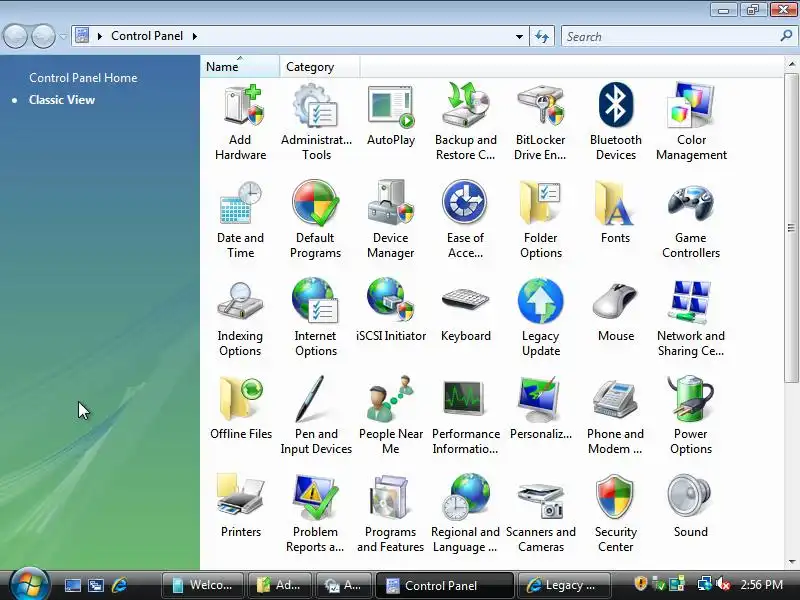Open Personalization settings

point(540,409)
